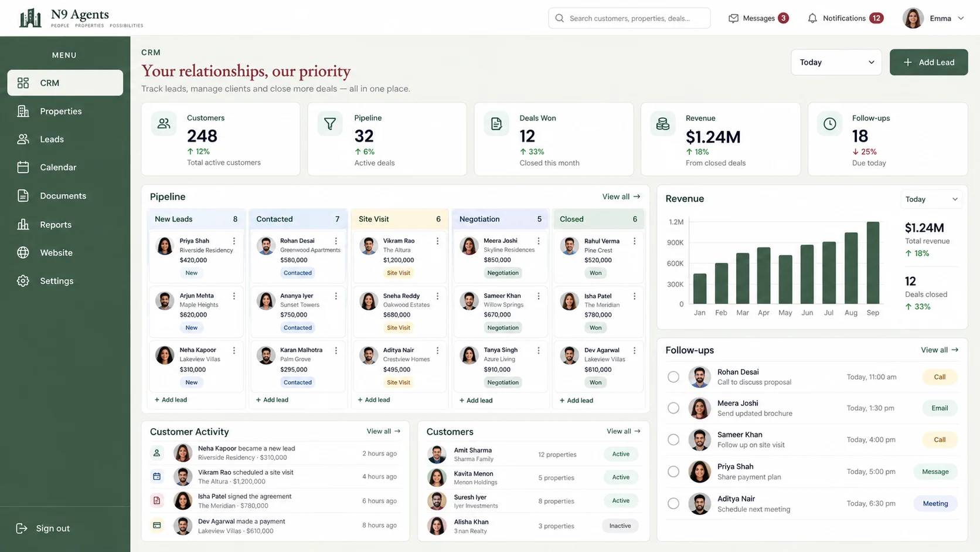The height and width of the screenshot is (552, 980).
Task: Click the Deals Won document icon
Action: coord(496,123)
